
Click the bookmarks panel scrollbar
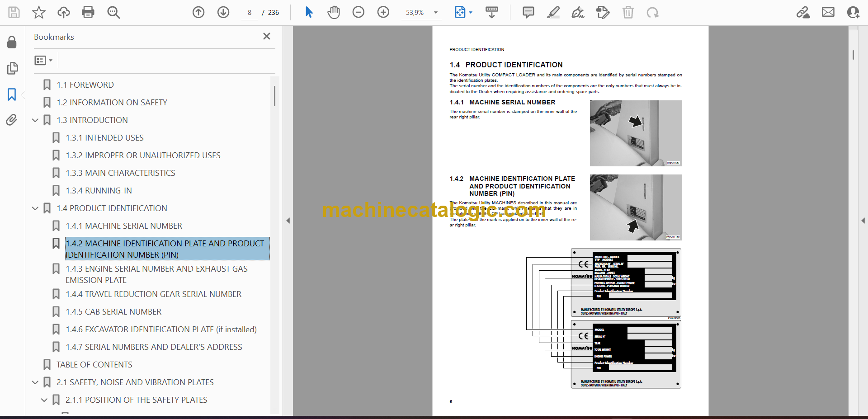(x=274, y=96)
